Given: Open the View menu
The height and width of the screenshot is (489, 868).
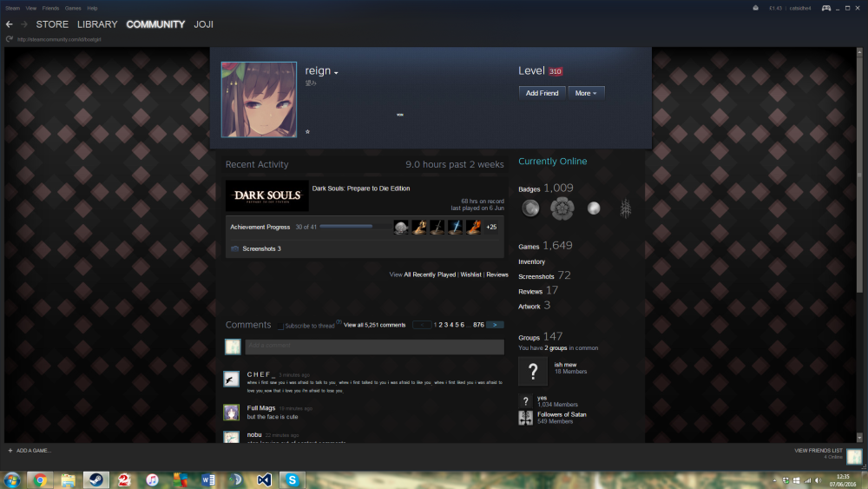Looking at the screenshot, I should pos(31,9).
